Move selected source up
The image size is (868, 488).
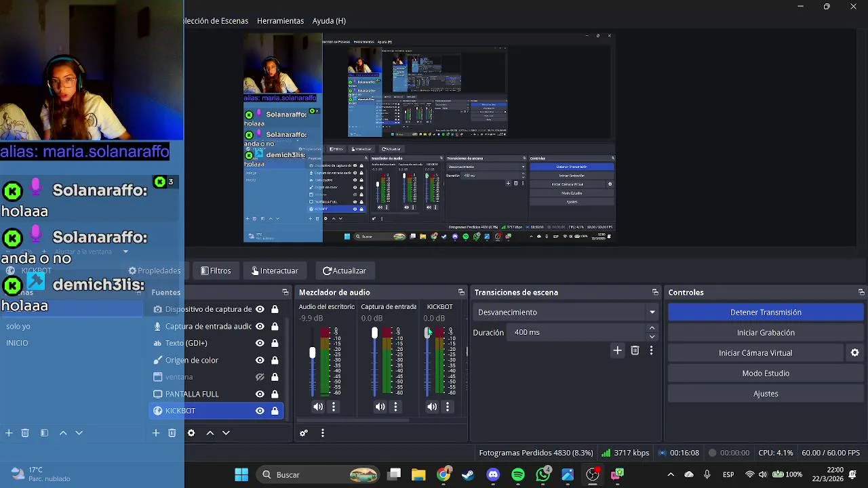click(210, 432)
